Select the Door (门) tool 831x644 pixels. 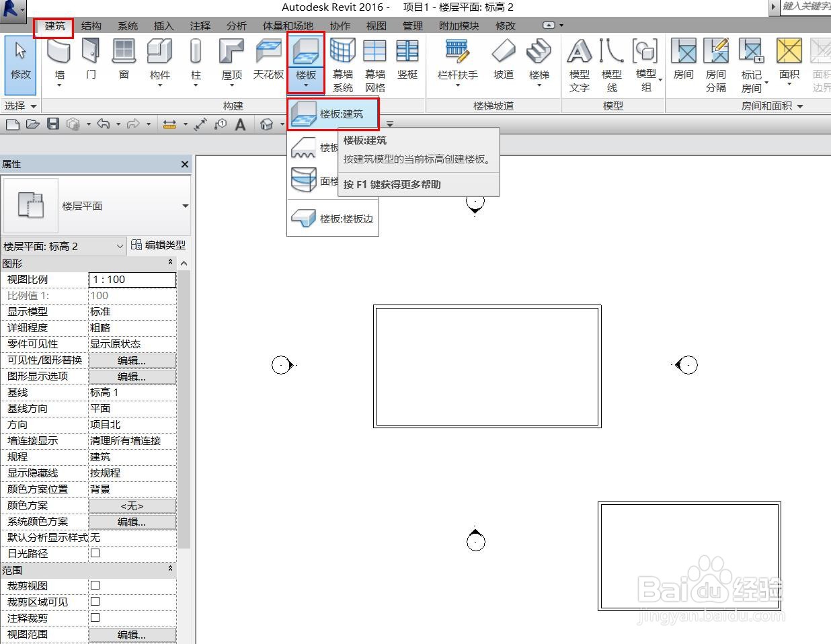[91, 59]
